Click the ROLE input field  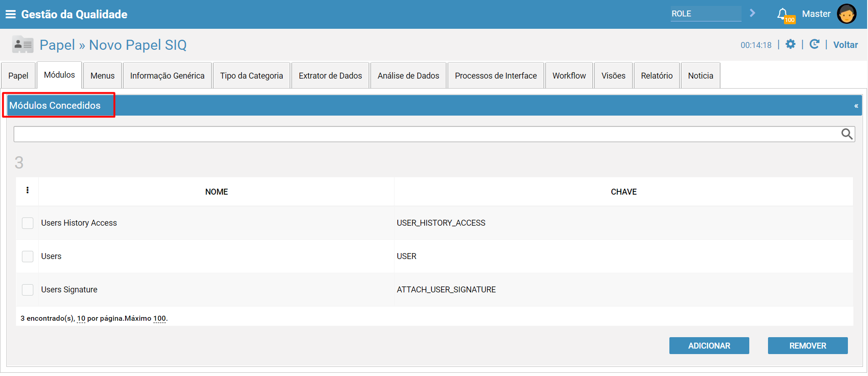pos(706,14)
